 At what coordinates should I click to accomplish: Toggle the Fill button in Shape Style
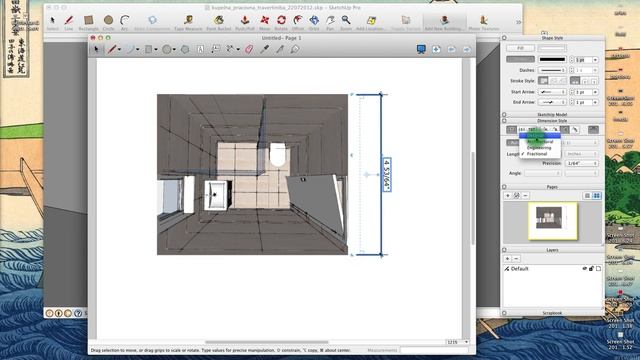pyautogui.click(x=520, y=48)
